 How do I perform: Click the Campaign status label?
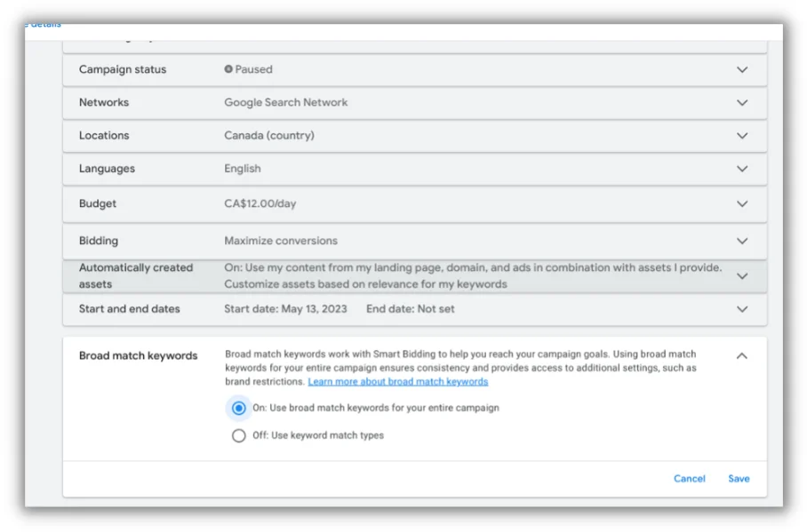click(x=123, y=69)
